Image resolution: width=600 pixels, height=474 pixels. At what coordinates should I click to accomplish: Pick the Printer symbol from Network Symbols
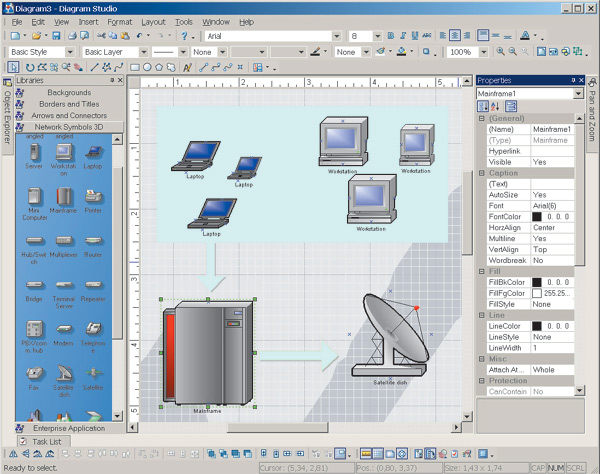[x=93, y=197]
